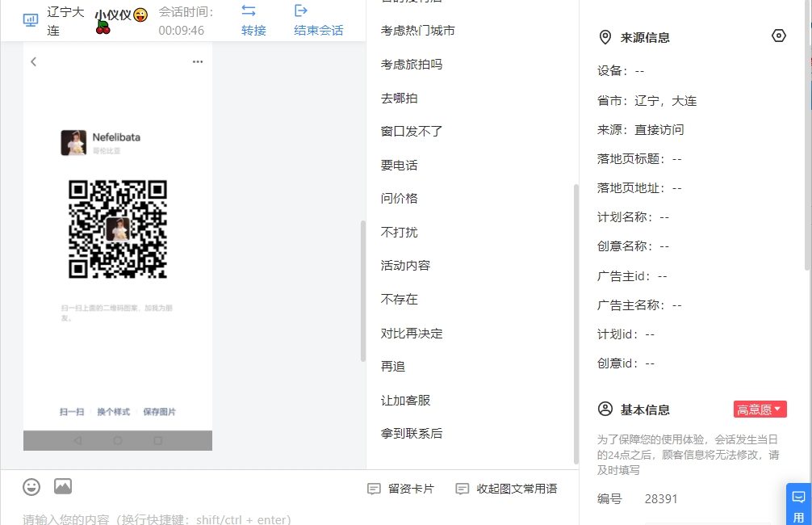Select quick reply 去哪拍
This screenshot has height=525, width=812.
[399, 98]
